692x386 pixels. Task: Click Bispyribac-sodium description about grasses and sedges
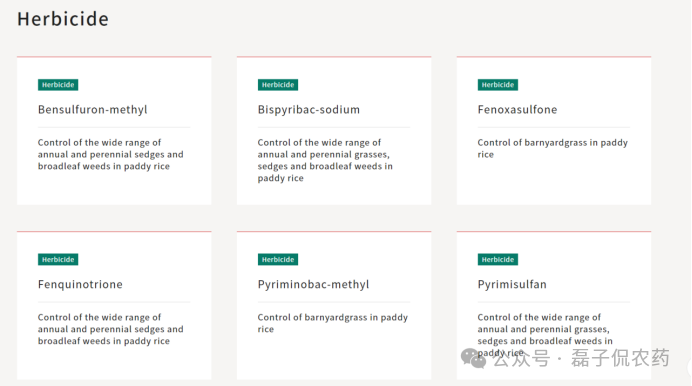[x=325, y=160]
